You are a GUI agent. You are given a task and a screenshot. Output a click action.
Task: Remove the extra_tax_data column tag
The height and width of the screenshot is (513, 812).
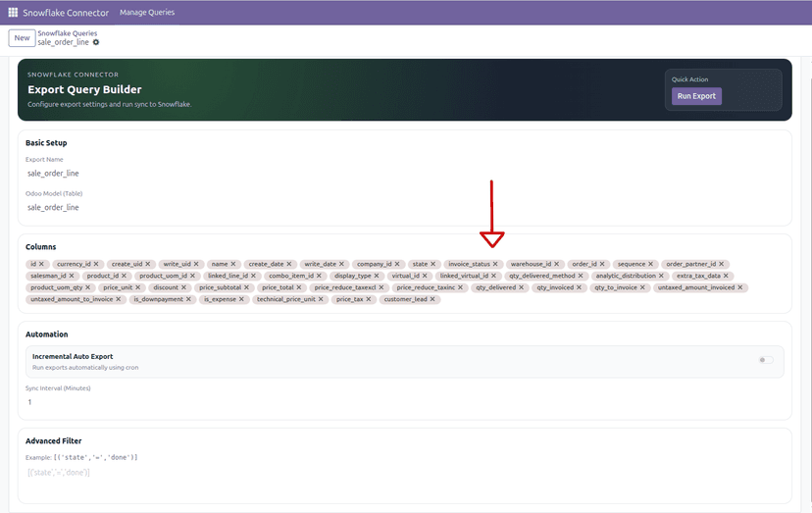pos(726,276)
